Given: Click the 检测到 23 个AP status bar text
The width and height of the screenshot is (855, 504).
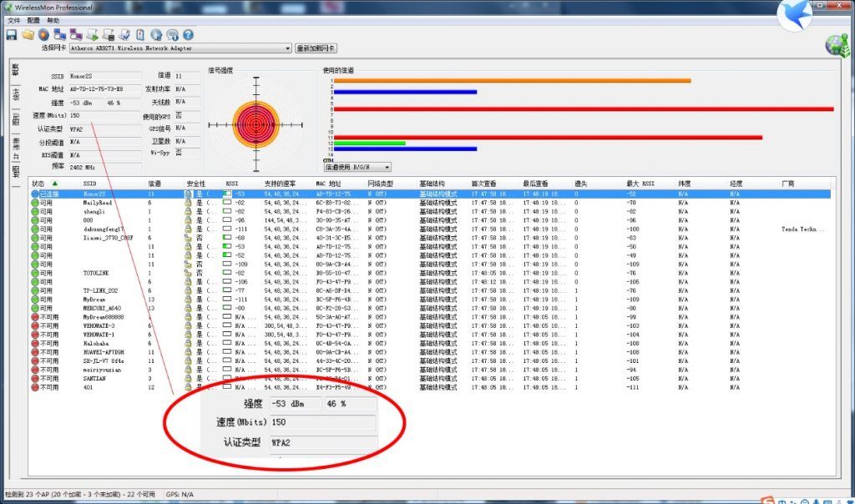Looking at the screenshot, I should tap(80, 495).
